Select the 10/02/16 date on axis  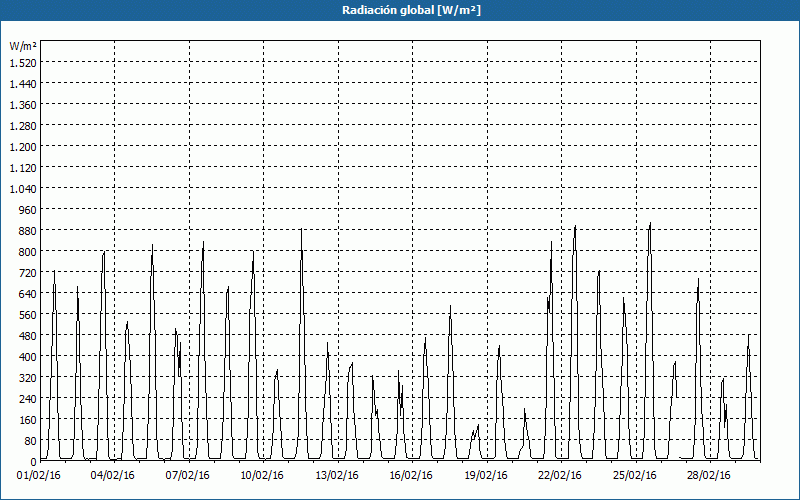click(x=262, y=475)
